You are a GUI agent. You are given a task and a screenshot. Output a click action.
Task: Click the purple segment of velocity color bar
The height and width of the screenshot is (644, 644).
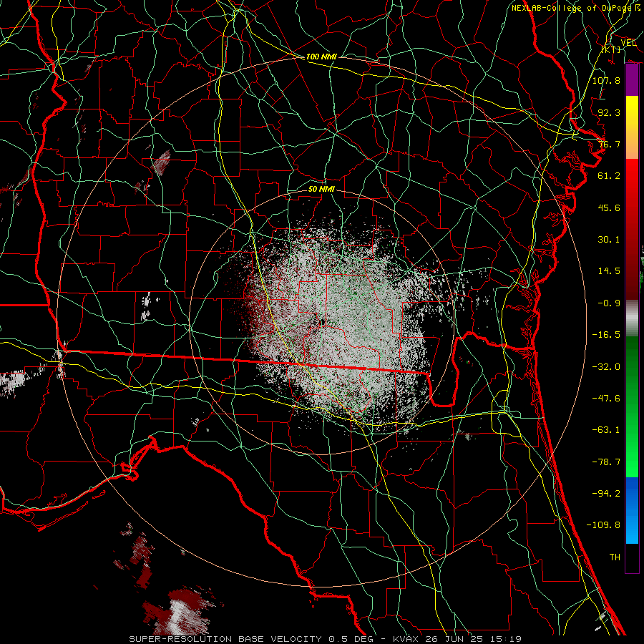pyautogui.click(x=632, y=80)
